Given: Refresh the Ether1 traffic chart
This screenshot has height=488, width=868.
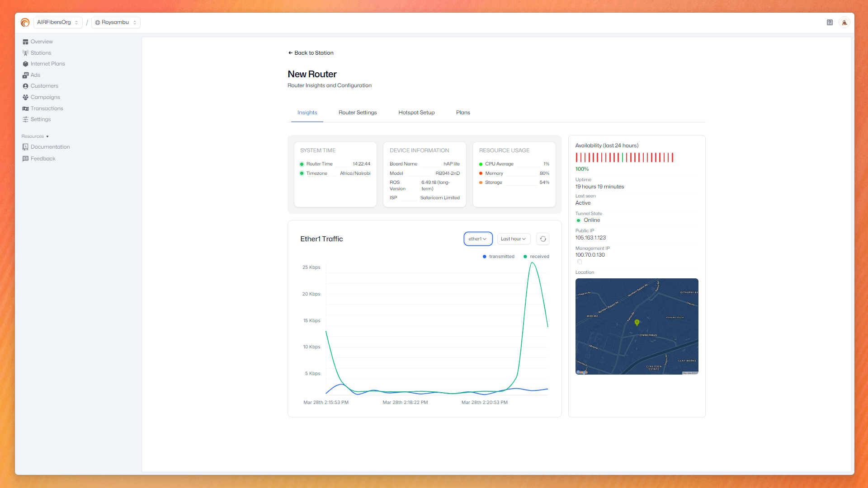Looking at the screenshot, I should click(543, 239).
